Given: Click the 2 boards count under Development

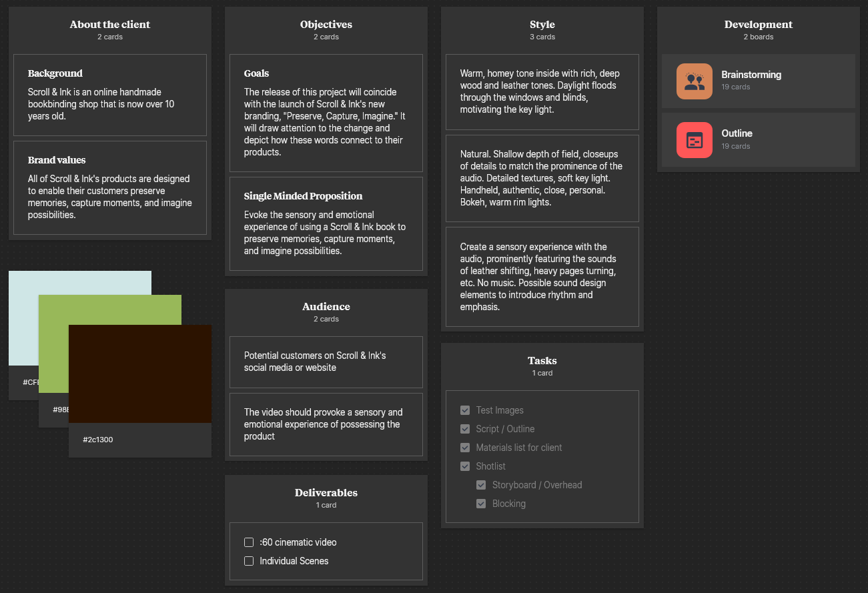Looking at the screenshot, I should pos(759,37).
